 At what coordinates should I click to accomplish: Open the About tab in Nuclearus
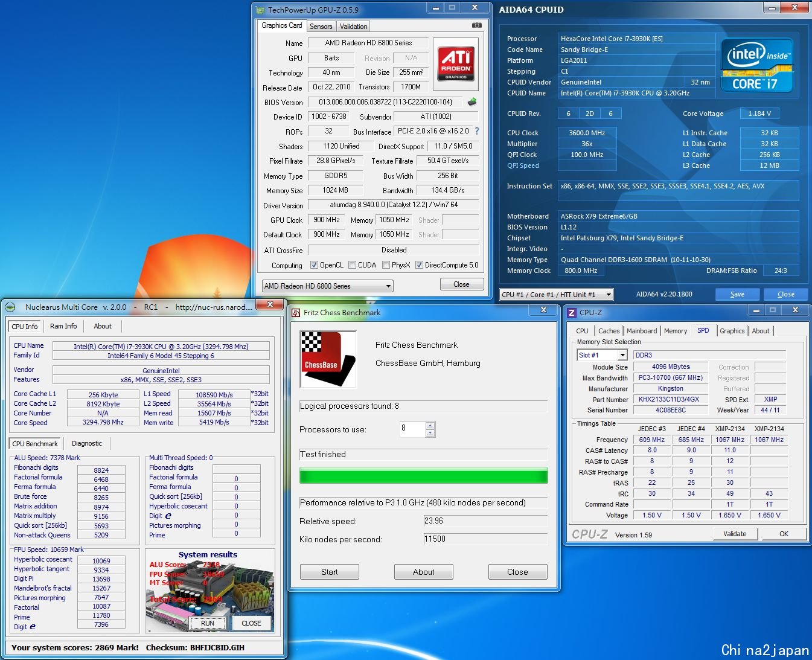coord(103,326)
